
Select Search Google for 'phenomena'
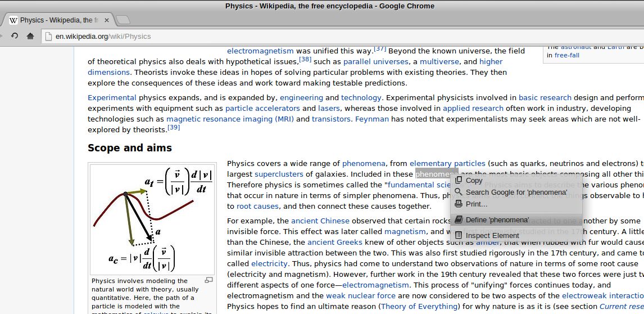point(516,192)
